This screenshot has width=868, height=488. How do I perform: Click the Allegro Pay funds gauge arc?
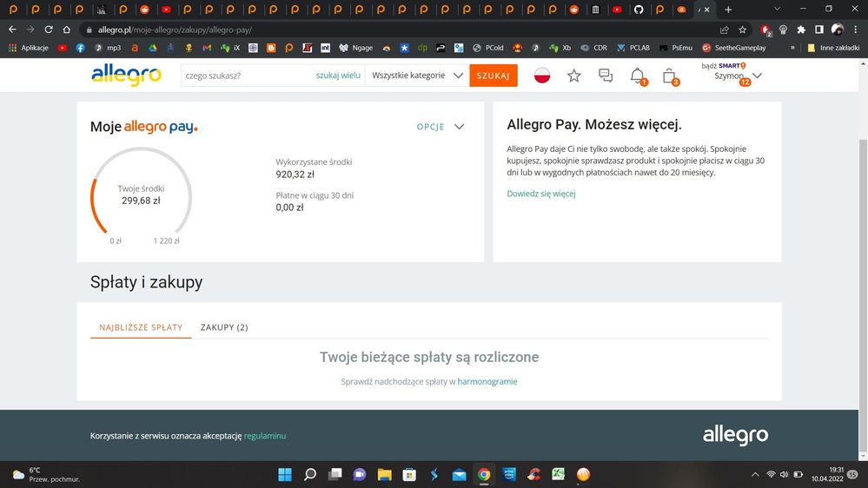[141, 190]
